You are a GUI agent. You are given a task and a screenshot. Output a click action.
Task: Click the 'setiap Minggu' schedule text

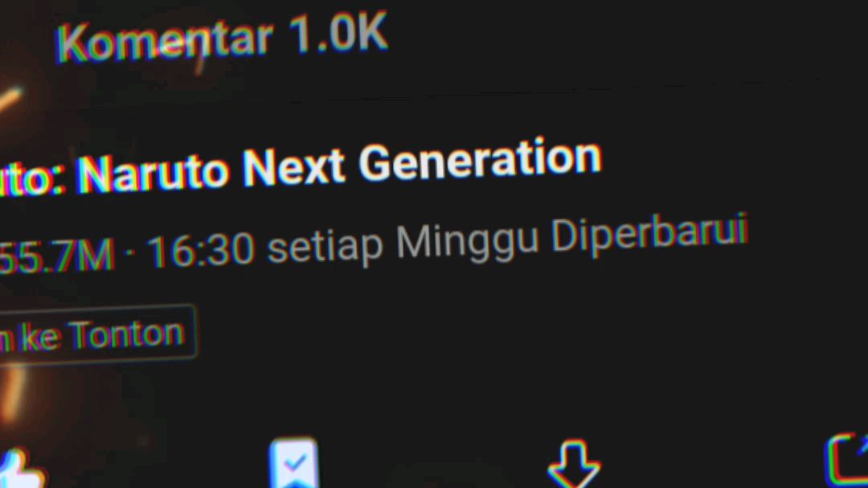(x=403, y=242)
